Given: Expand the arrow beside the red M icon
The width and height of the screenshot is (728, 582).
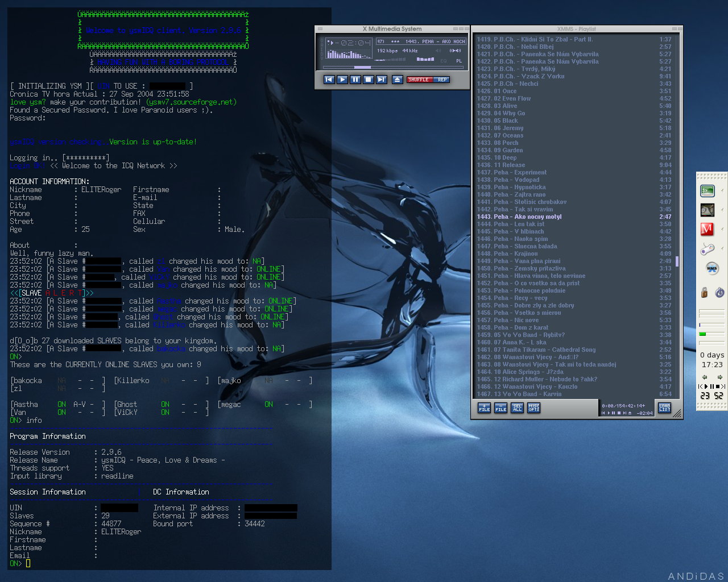Looking at the screenshot, I should click(x=722, y=229).
